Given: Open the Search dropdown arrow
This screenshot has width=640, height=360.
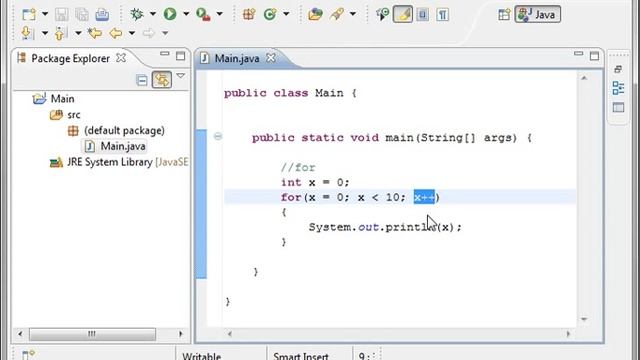Looking at the screenshot, I should (353, 14).
